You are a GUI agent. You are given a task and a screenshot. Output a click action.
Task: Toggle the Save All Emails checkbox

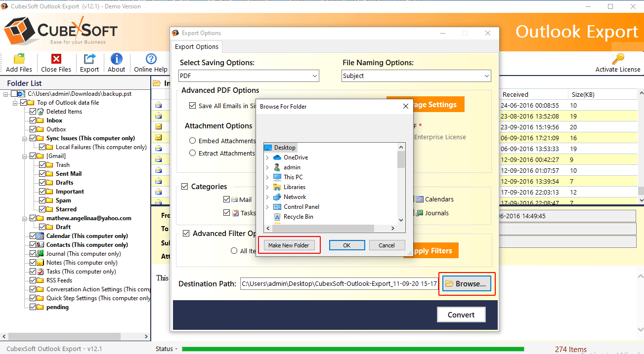193,106
